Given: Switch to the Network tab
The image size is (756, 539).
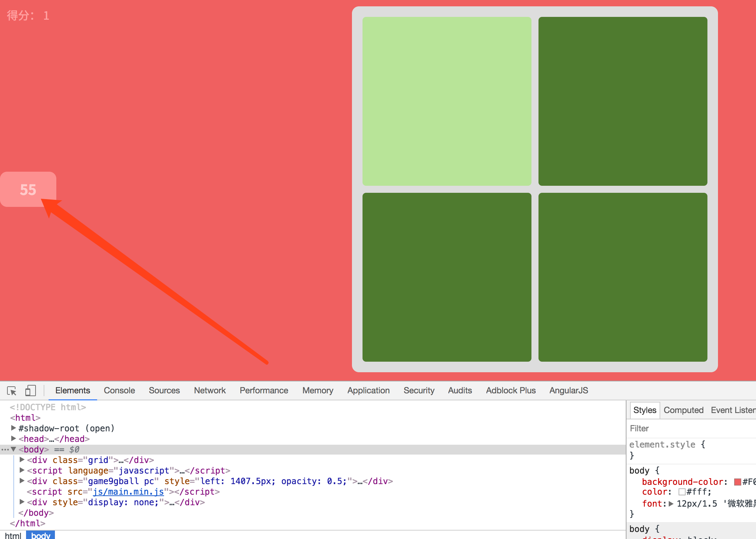Looking at the screenshot, I should click(x=210, y=391).
